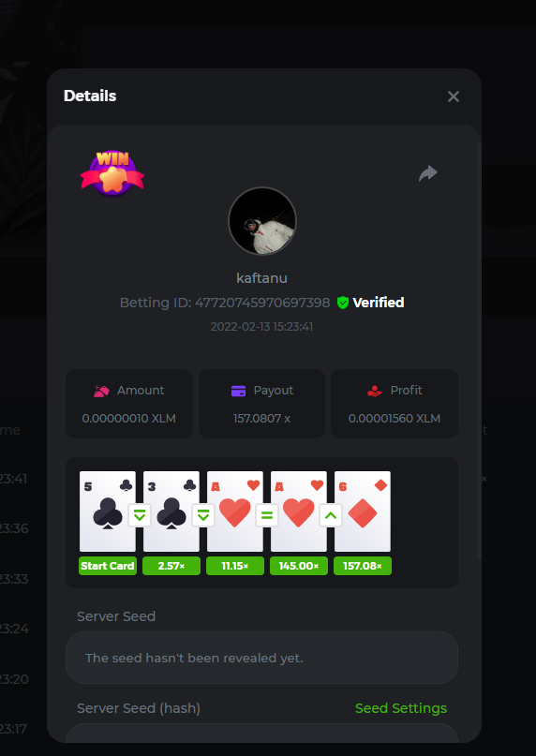536x756 pixels.
Task: Open Seed Settings link
Action: coord(401,708)
